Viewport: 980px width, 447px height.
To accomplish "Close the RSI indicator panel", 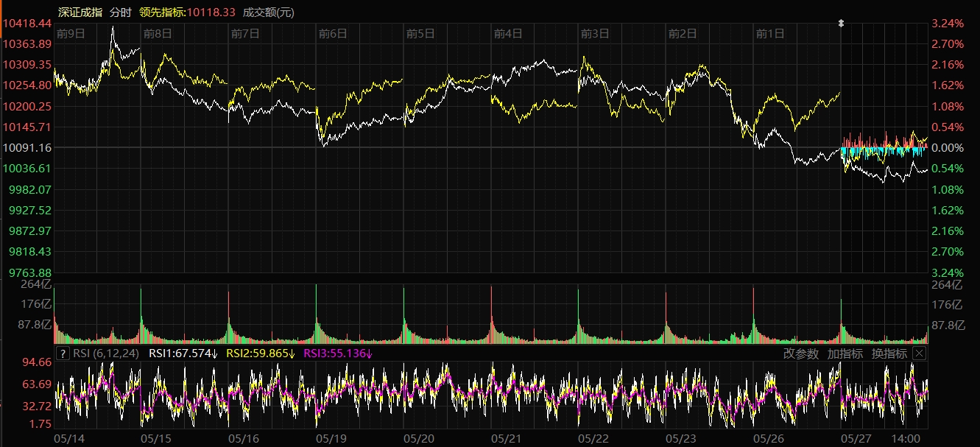I will (x=918, y=353).
